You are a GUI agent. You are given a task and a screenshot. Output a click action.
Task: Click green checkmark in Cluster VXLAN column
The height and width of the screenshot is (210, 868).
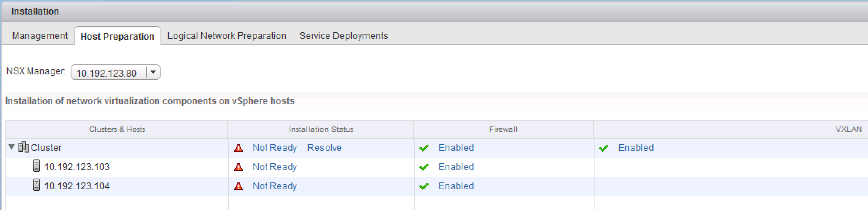pyautogui.click(x=604, y=148)
